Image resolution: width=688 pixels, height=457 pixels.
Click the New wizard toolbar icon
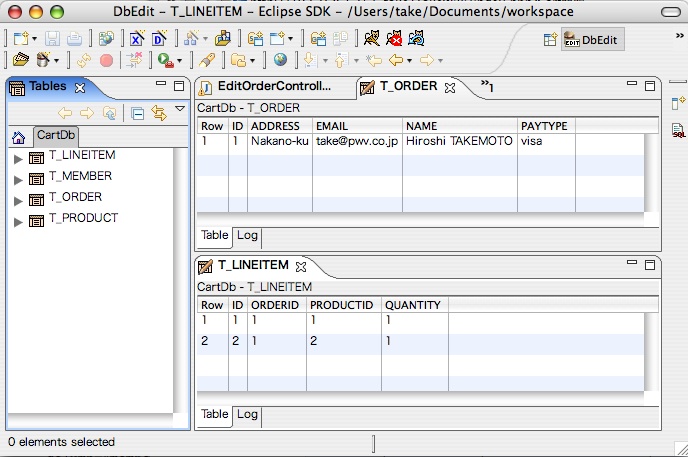[20, 39]
